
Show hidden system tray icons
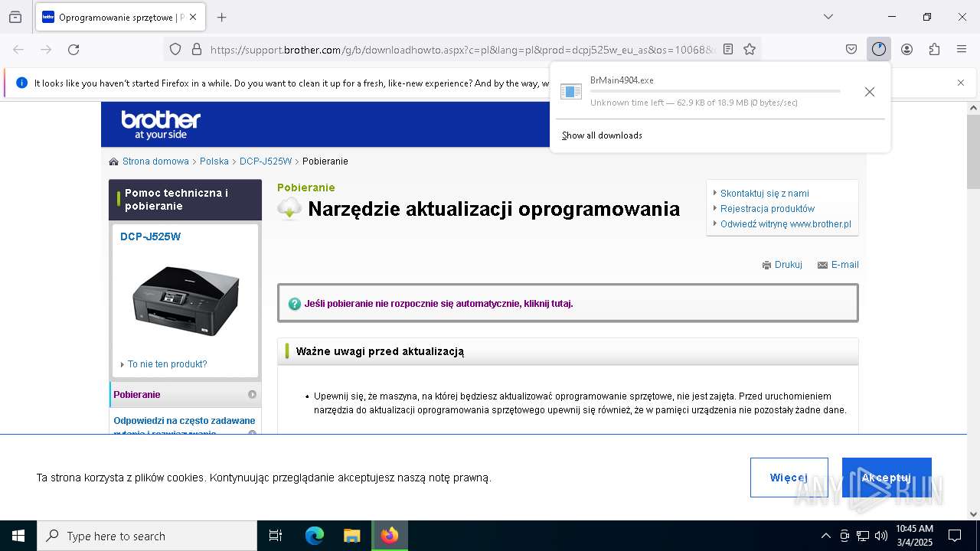[825, 536]
